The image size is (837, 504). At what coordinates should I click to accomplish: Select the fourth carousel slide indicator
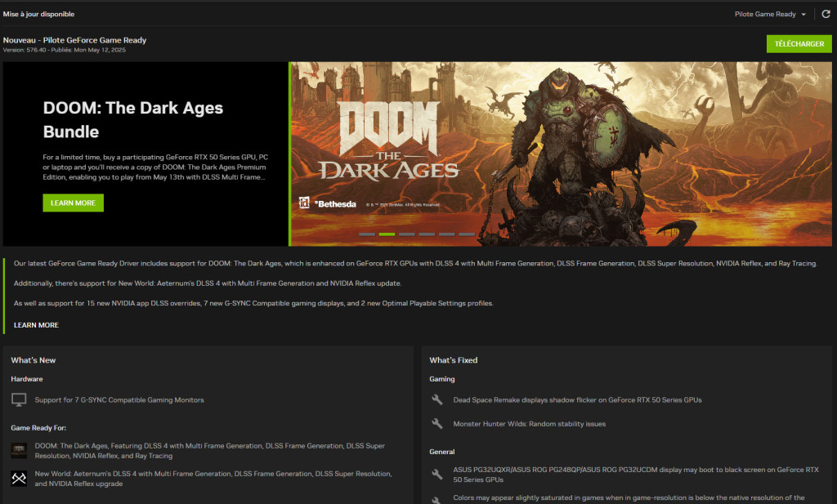[x=427, y=234]
